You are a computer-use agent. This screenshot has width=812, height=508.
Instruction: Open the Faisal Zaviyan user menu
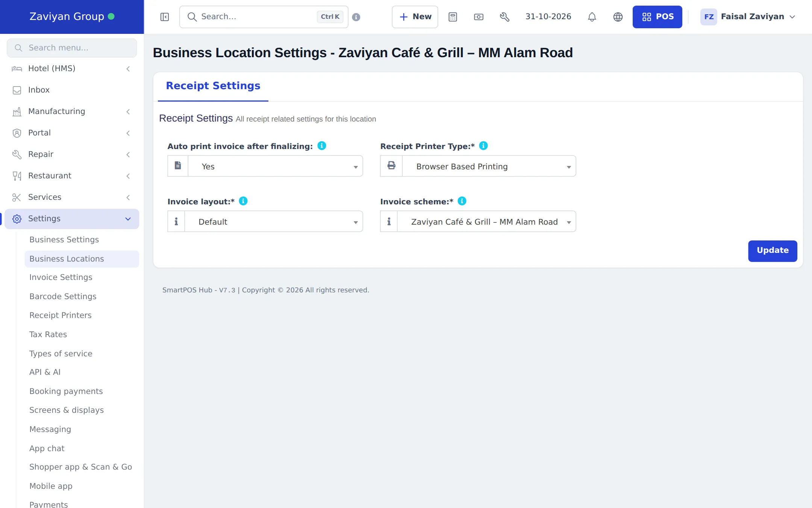coord(748,17)
